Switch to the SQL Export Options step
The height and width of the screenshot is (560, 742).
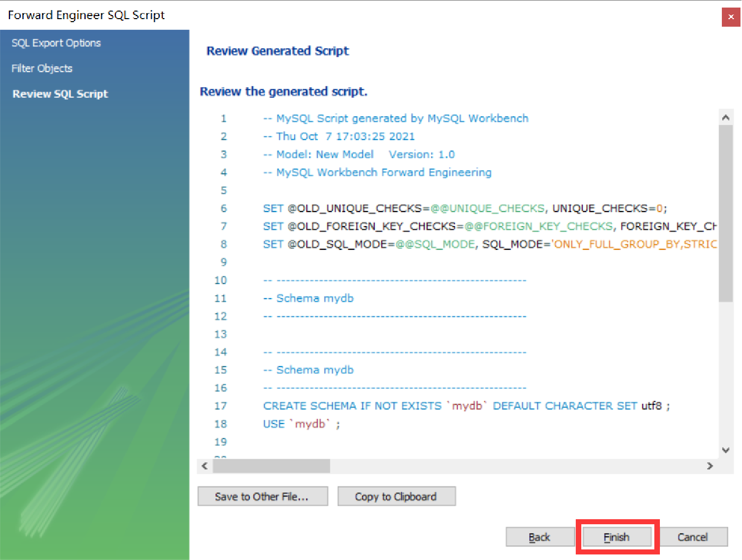click(x=56, y=43)
